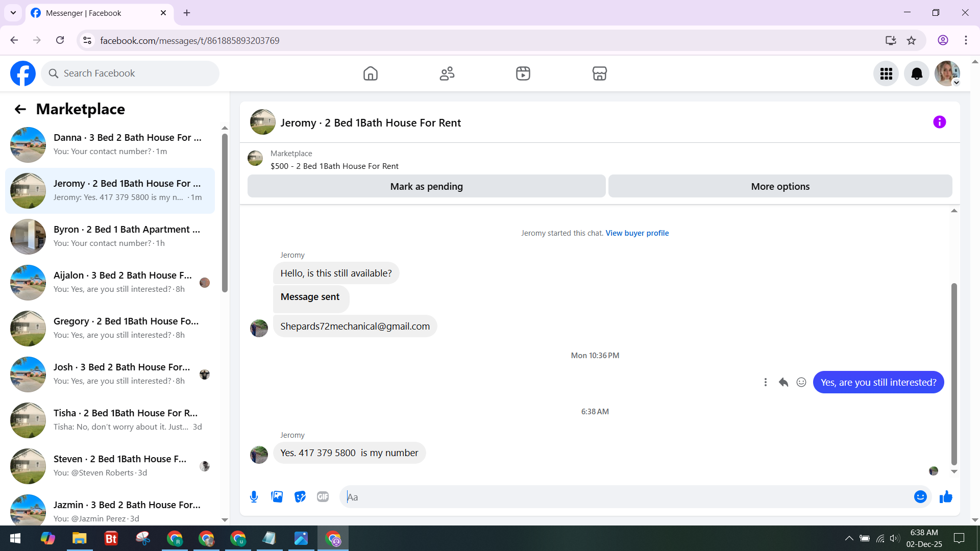This screenshot has width=980, height=551.
Task: Open emoji picker in message box
Action: (x=920, y=497)
